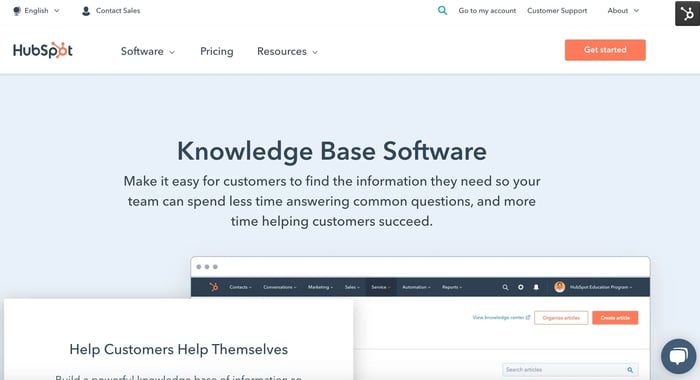Click the user avatar in mockup navbar
The height and width of the screenshot is (380, 700).
coord(559,287)
